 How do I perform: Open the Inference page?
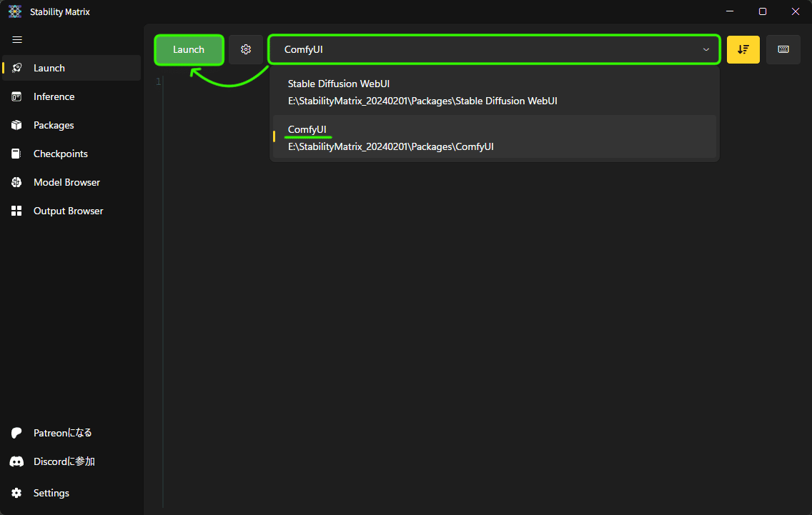pos(71,97)
